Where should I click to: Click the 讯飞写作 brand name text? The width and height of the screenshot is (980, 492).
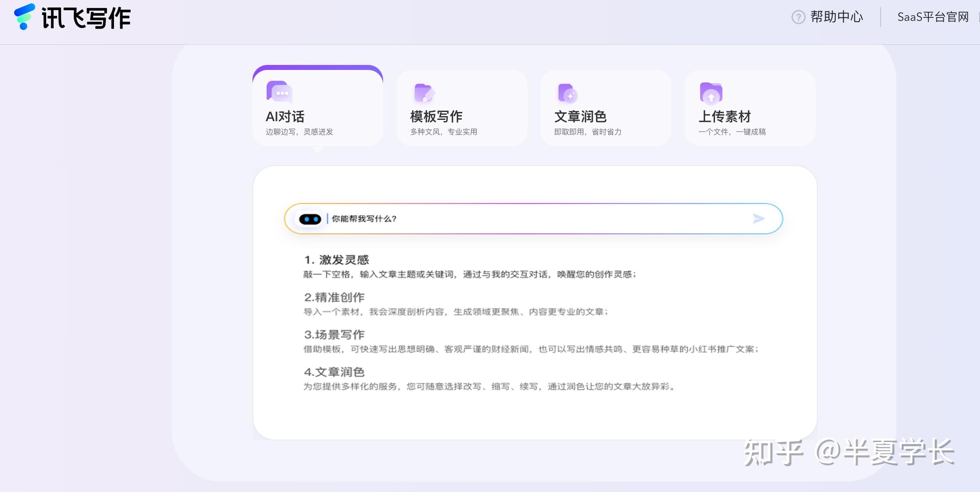(x=86, y=18)
